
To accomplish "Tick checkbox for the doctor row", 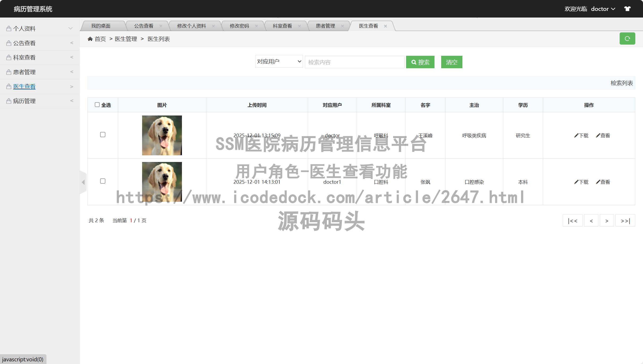I will tap(103, 135).
